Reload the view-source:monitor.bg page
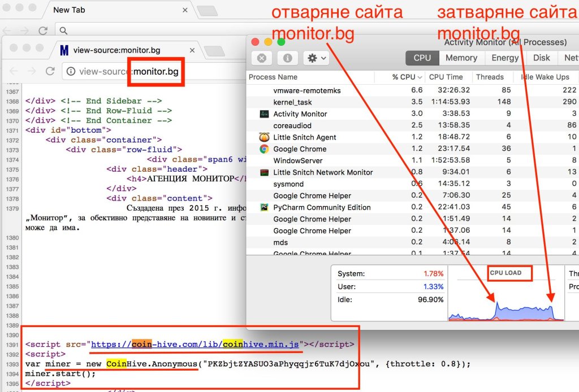This screenshot has width=579, height=392. 50,71
